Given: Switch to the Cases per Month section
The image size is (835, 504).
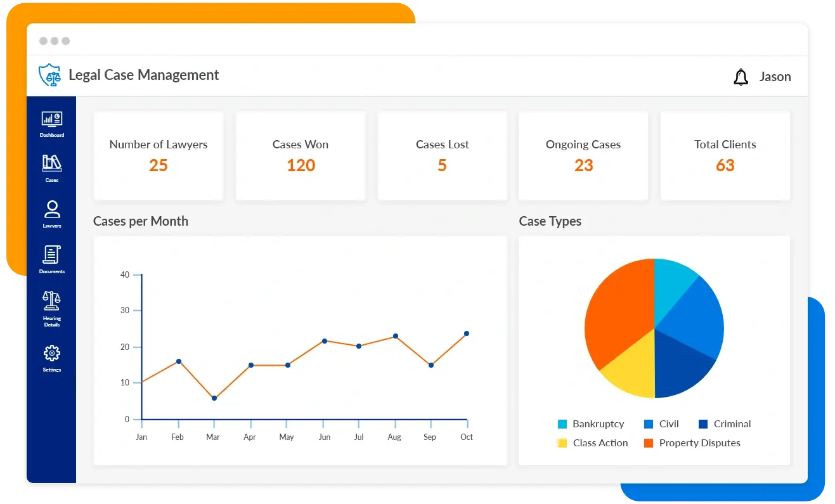Looking at the screenshot, I should point(141,221).
